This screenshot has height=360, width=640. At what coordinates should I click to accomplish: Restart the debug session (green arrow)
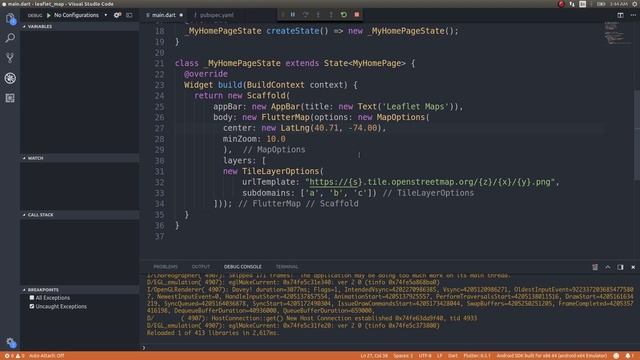344,15
